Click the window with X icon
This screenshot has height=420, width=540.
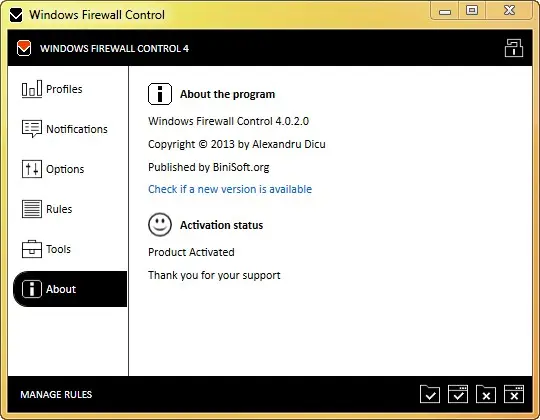[514, 394]
